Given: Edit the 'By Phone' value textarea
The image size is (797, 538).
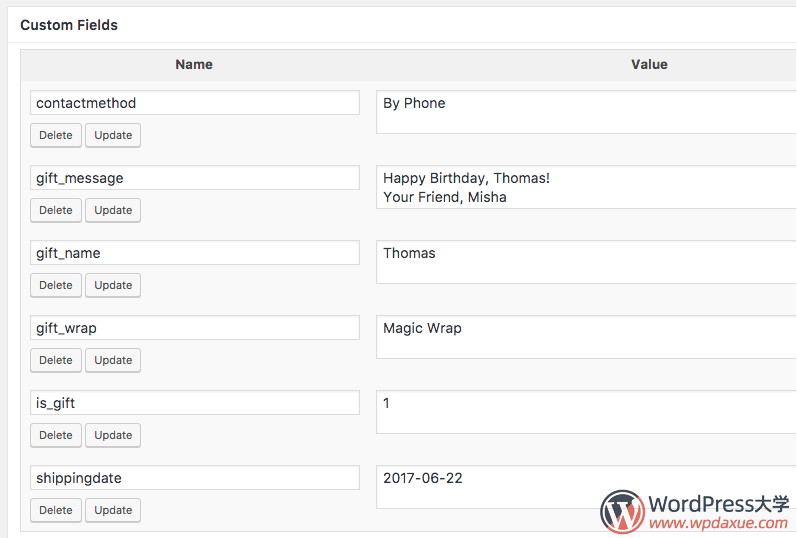Looking at the screenshot, I should 586,112.
